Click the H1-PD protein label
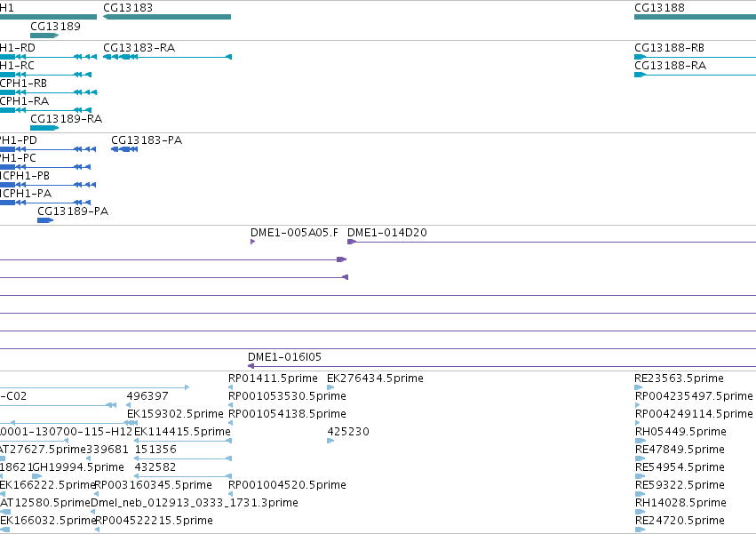This screenshot has width=756, height=534. [19, 140]
